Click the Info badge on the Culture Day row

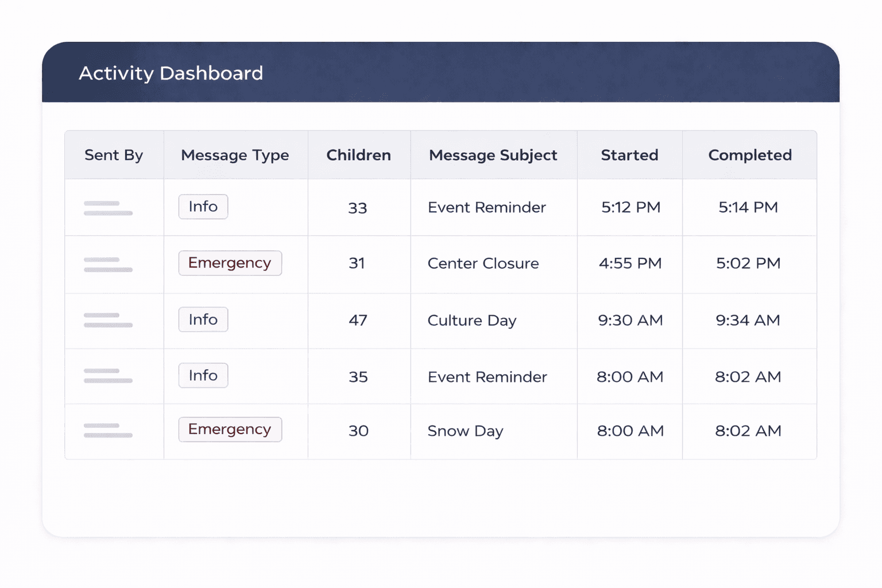(203, 320)
